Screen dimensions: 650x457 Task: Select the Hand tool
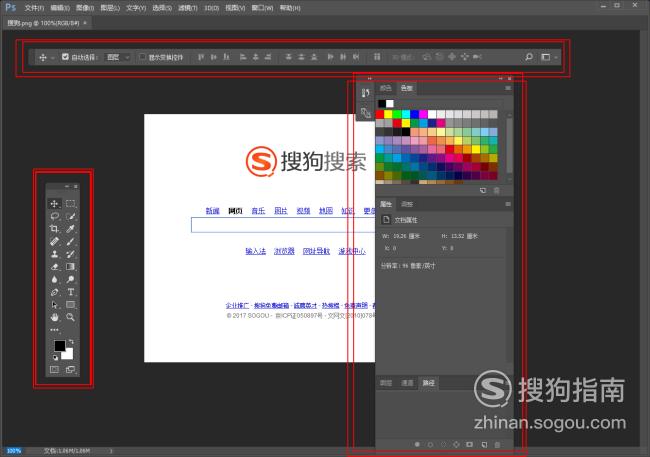pyautogui.click(x=54, y=317)
